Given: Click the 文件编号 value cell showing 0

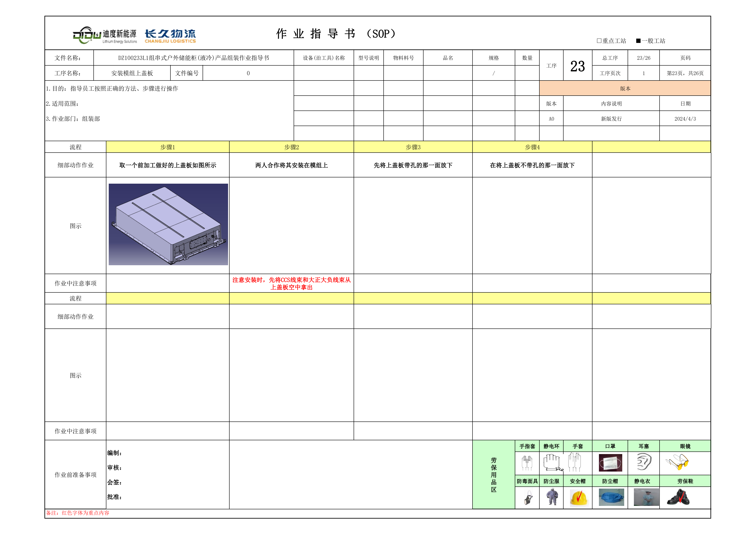Looking at the screenshot, I should point(248,73).
